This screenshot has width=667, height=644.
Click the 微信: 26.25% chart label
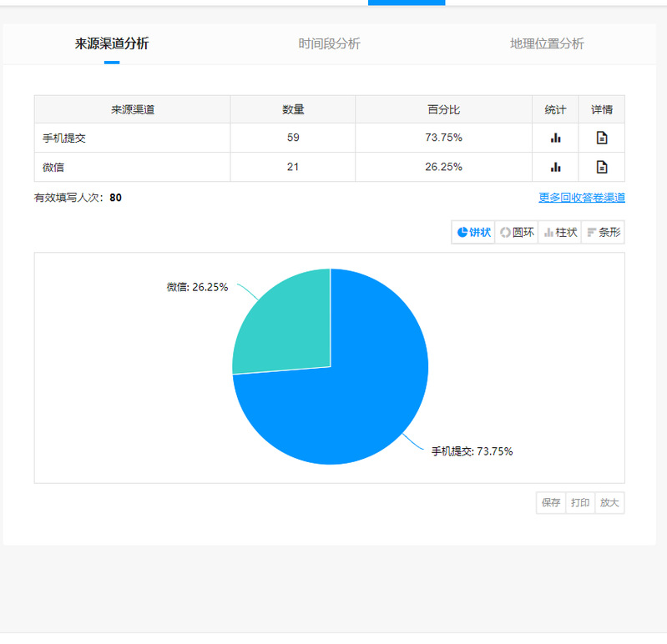(197, 287)
